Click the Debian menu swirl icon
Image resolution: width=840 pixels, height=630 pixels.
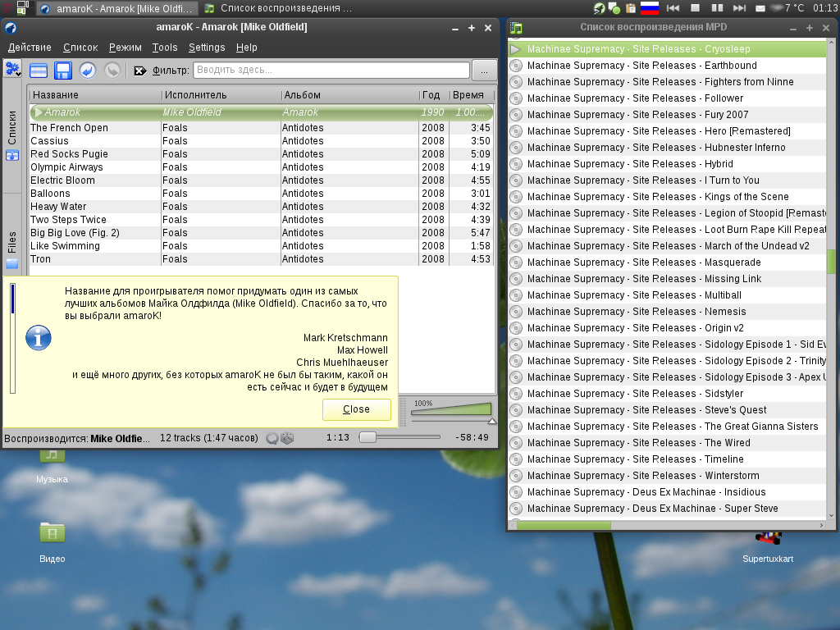[7, 8]
